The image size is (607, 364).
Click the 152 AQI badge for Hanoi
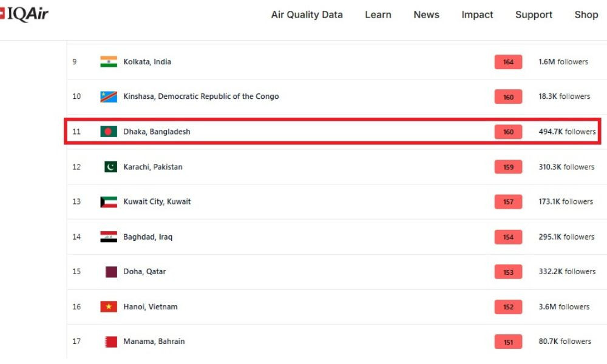coord(508,307)
